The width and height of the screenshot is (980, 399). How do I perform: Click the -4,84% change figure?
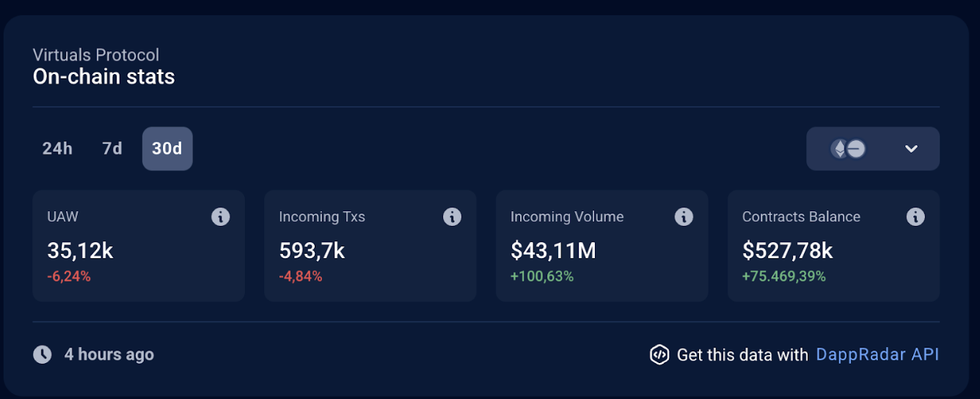301,277
